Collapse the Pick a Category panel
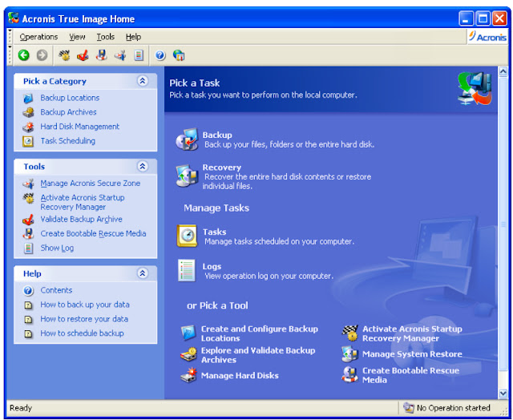513x420 pixels. coord(143,81)
